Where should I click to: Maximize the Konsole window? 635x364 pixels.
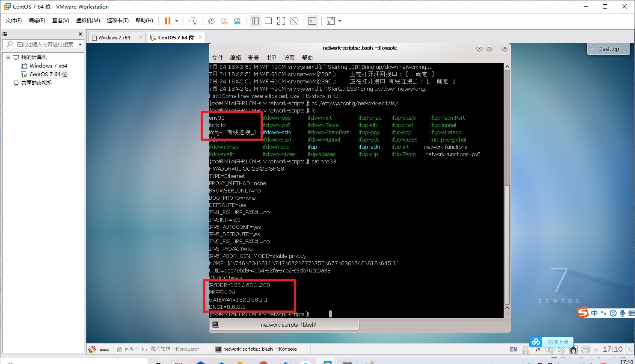[490, 48]
